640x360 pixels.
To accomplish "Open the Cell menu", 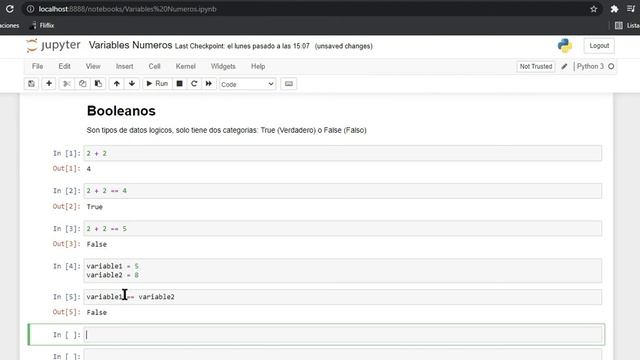I will click(154, 66).
